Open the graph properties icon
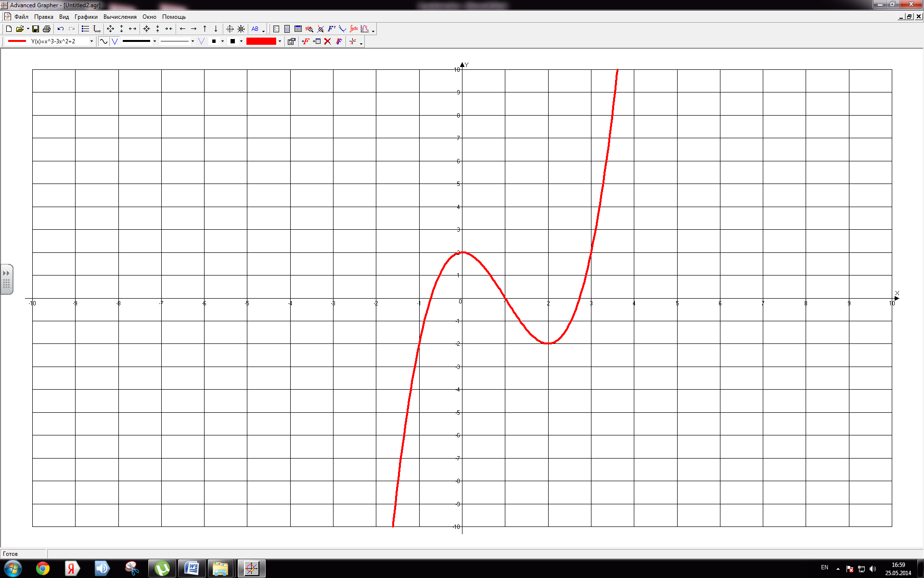This screenshot has height=578, width=924. coord(291,41)
